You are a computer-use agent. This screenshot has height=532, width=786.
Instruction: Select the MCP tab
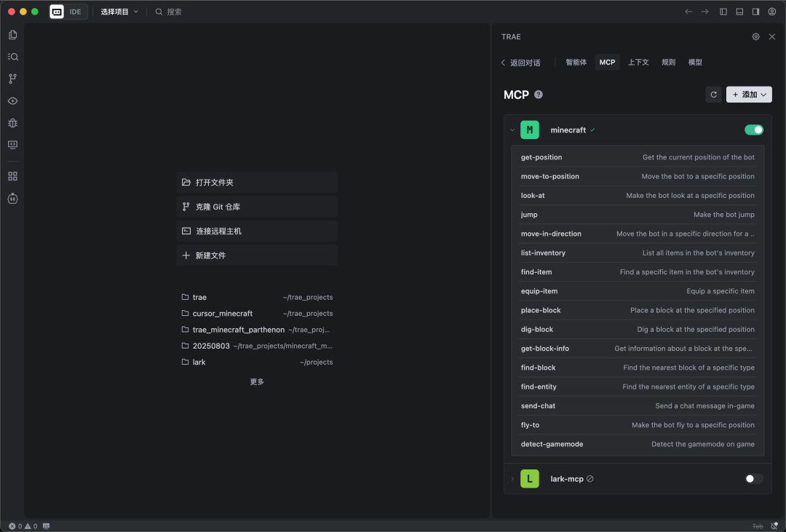(607, 62)
